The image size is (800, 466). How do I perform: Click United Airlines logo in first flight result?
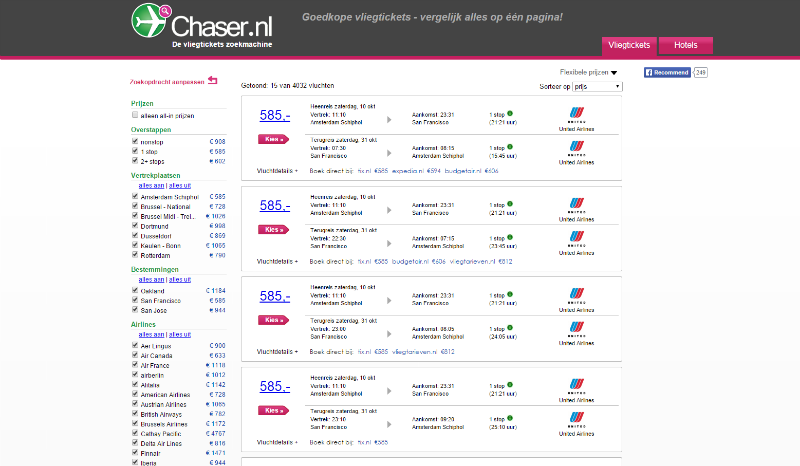point(576,117)
